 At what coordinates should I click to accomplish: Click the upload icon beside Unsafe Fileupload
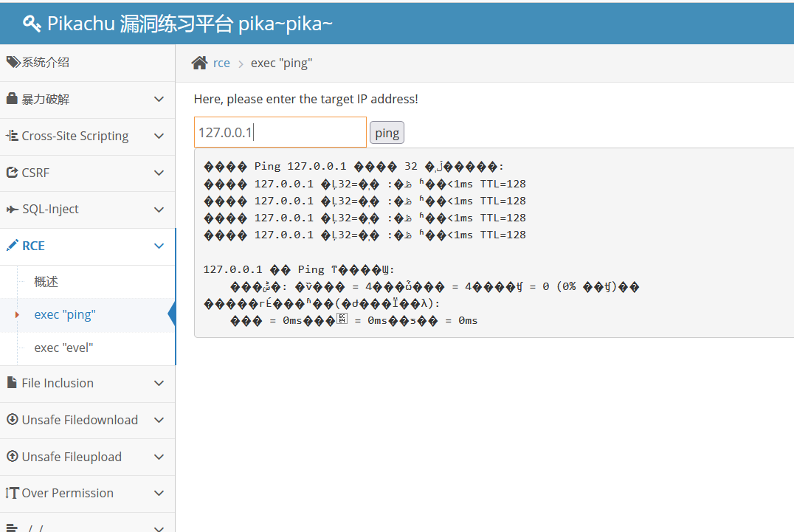coord(12,457)
